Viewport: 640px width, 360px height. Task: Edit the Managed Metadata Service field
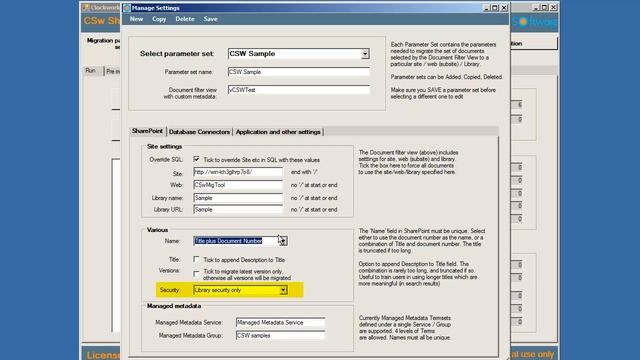(x=280, y=322)
